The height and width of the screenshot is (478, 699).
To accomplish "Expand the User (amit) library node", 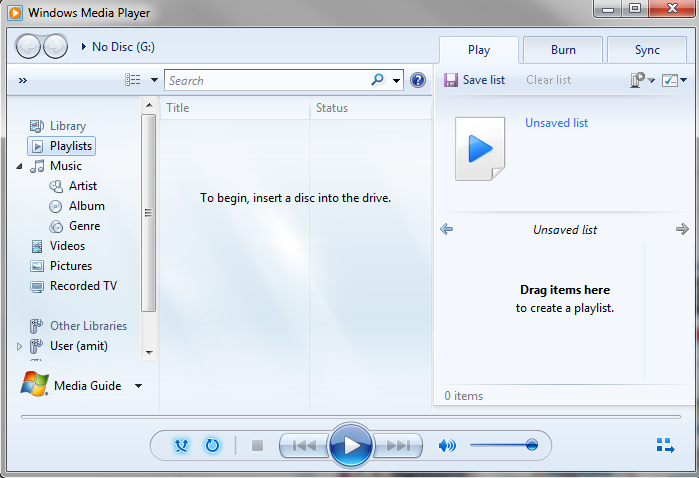I will tap(19, 346).
